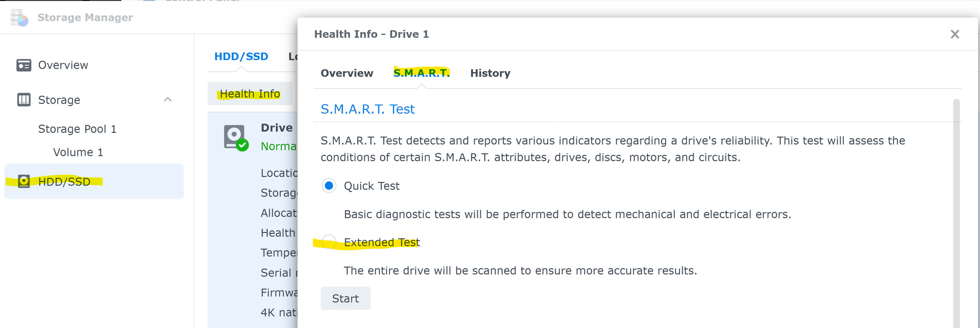980x328 pixels.
Task: Click the HDD/SSD drive sidebar icon
Action: (24, 181)
